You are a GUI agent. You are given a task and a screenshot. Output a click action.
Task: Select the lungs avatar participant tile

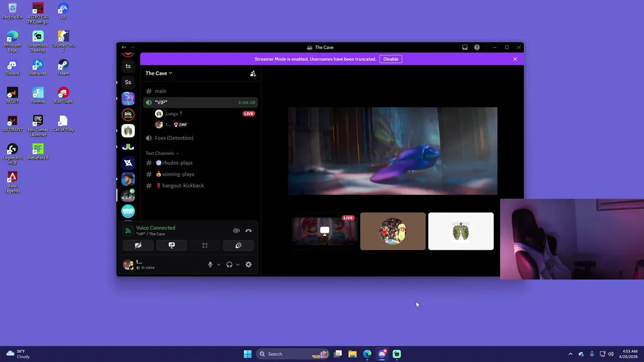coord(460,231)
